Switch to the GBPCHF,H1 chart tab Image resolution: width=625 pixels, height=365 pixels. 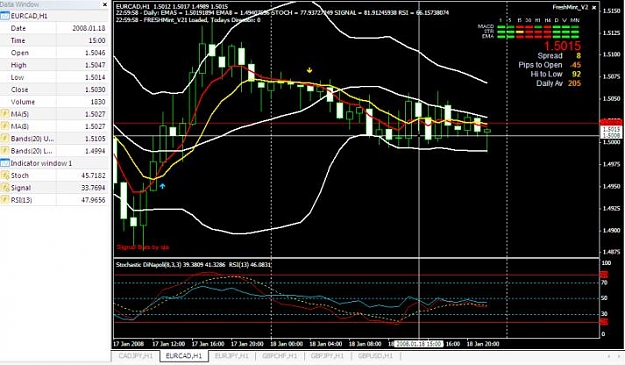[x=279, y=356]
